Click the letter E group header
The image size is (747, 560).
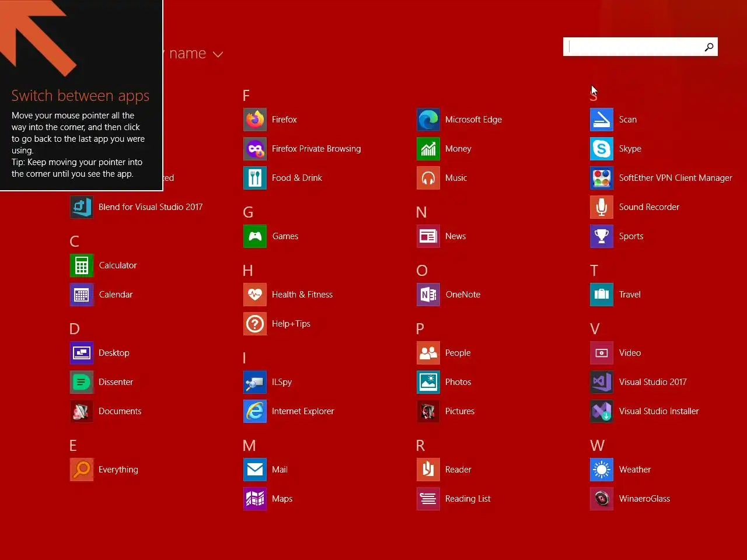pos(73,446)
